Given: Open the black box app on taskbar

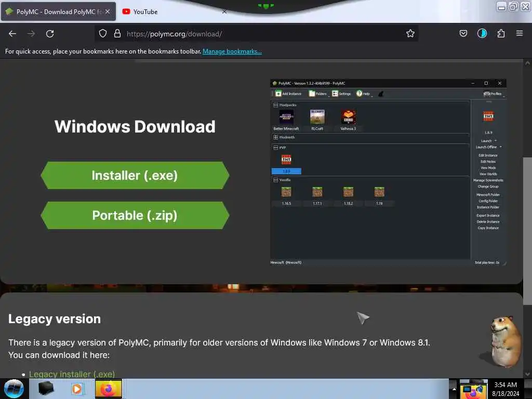Looking at the screenshot, I should click(x=46, y=389).
